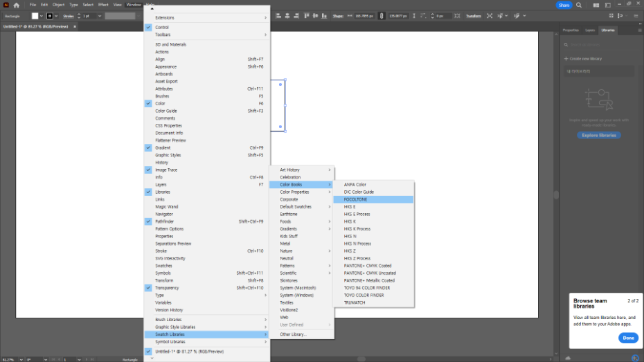Click the Libraries panel menu icon

pos(639,30)
